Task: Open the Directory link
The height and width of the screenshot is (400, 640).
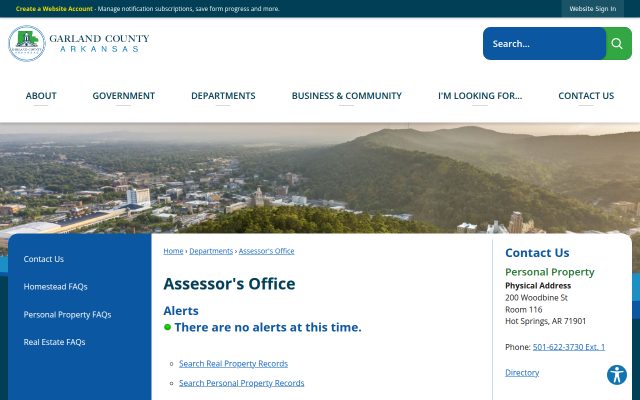Action: pos(522,373)
